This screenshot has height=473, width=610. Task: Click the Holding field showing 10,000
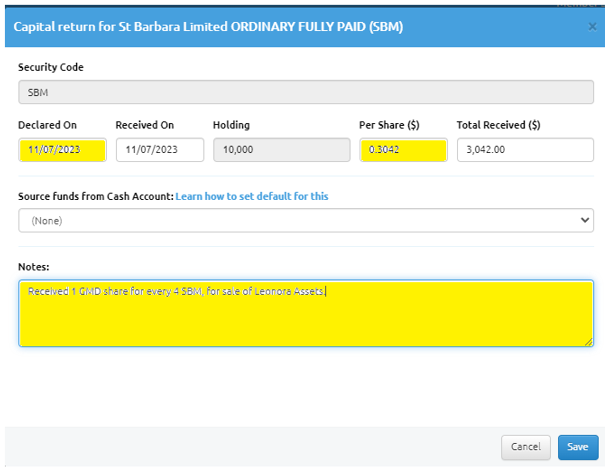[x=282, y=150]
